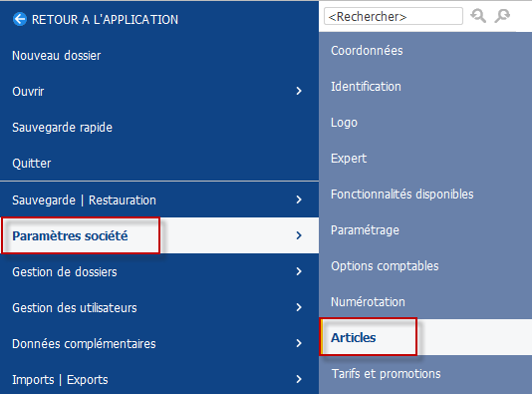Open the Articles submenu entry
The height and width of the screenshot is (394, 532).
point(425,337)
